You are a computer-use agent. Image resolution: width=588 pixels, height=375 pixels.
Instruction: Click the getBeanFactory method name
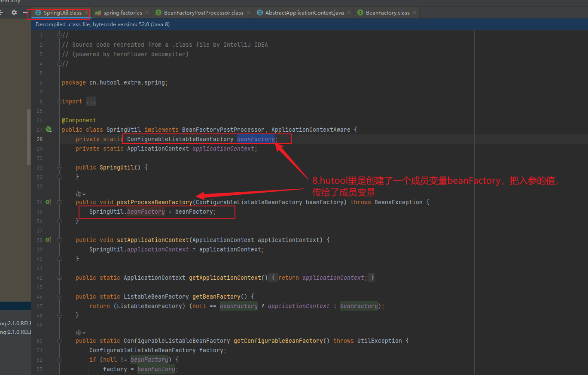[x=216, y=296]
